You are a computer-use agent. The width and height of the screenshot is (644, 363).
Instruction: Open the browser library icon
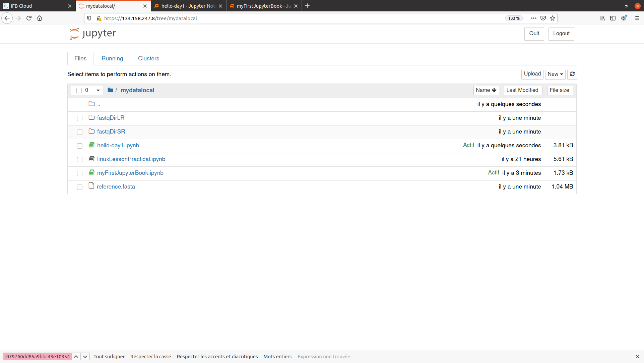point(602,18)
